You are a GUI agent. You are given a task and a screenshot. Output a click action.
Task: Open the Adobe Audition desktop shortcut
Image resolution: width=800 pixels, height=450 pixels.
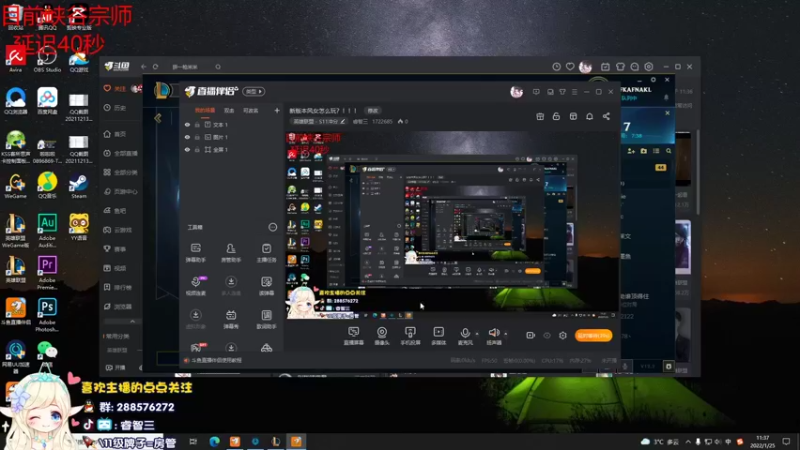pos(47,230)
